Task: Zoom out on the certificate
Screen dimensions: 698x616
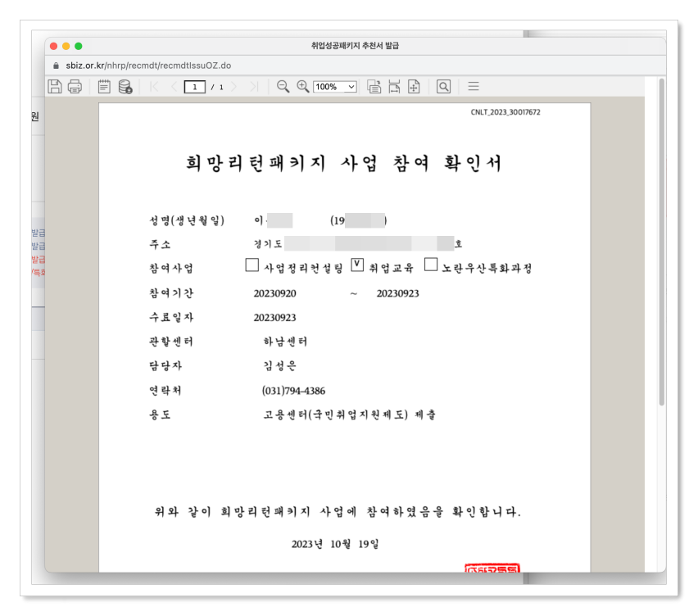Action: pyautogui.click(x=283, y=86)
